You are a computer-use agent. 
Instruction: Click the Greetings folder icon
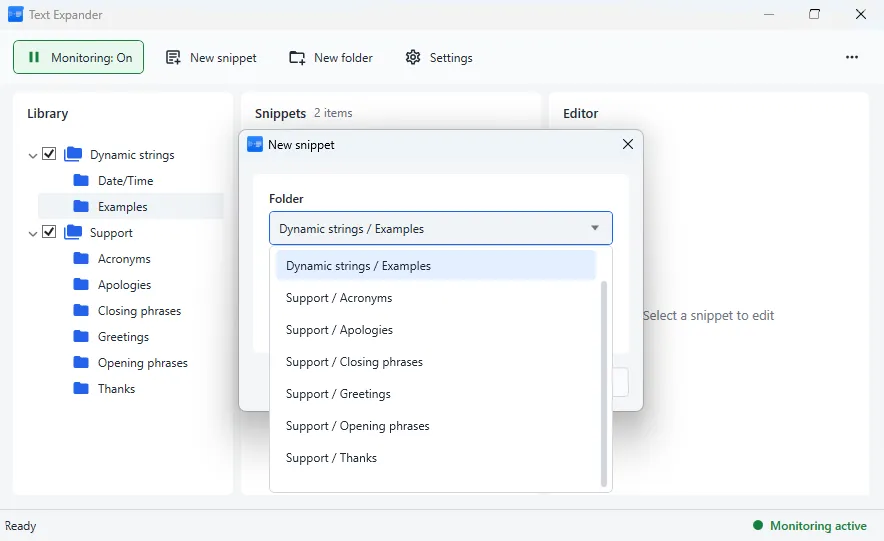pos(81,336)
